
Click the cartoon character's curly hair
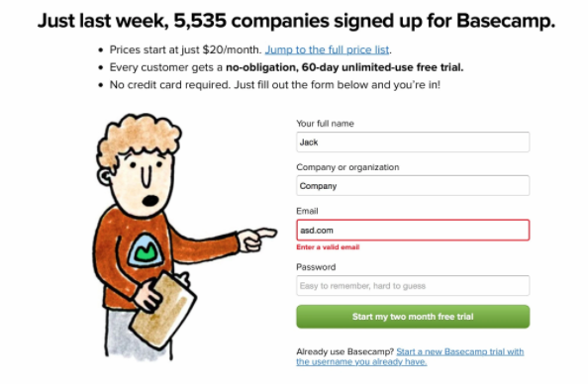tap(138, 138)
